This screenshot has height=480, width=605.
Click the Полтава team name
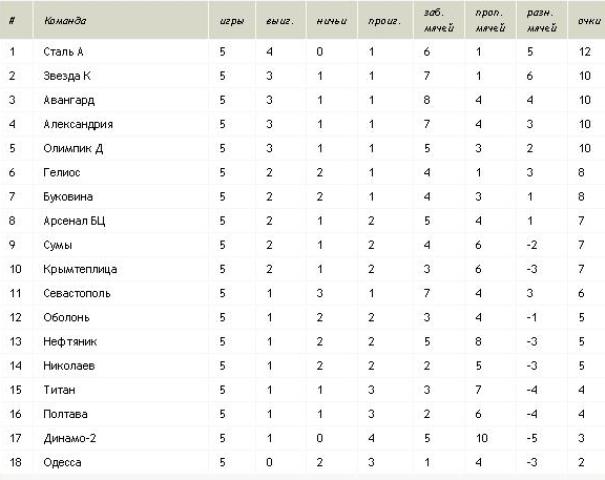pos(65,414)
